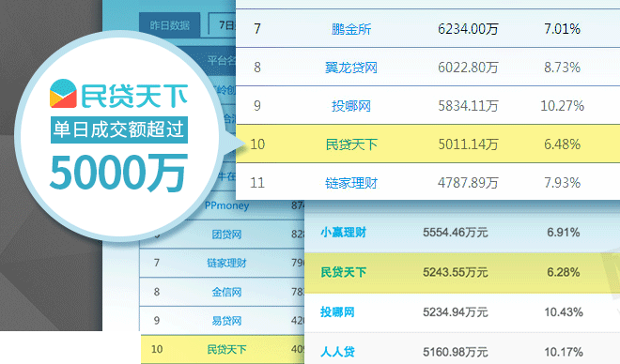The height and width of the screenshot is (364, 620).
Task: Select the 7.93% rate cell
Action: (562, 183)
